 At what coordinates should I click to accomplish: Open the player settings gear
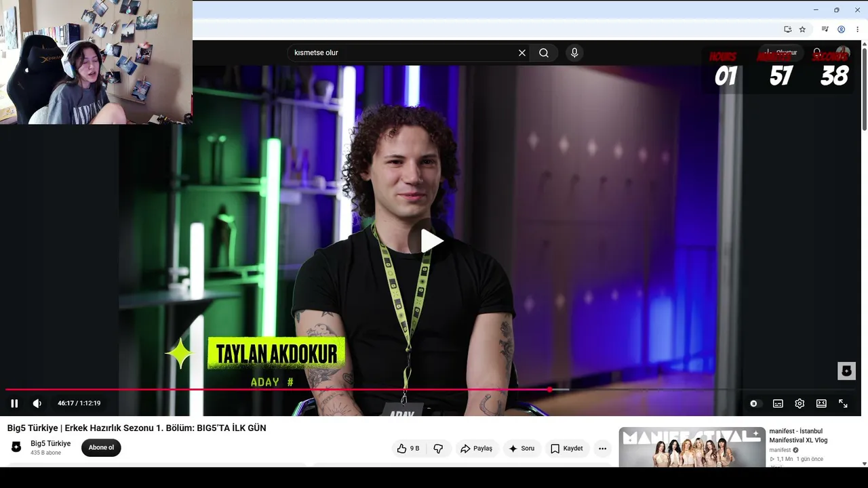click(800, 403)
